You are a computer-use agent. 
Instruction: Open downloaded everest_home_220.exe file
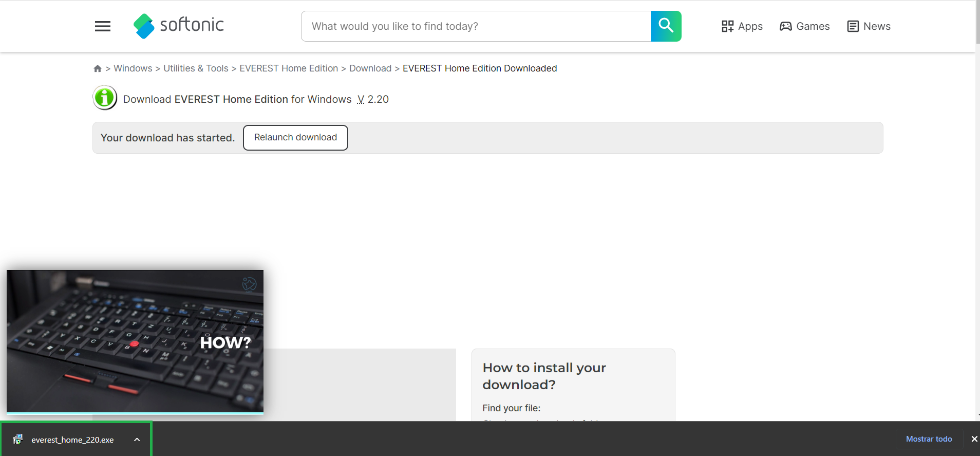click(x=72, y=440)
